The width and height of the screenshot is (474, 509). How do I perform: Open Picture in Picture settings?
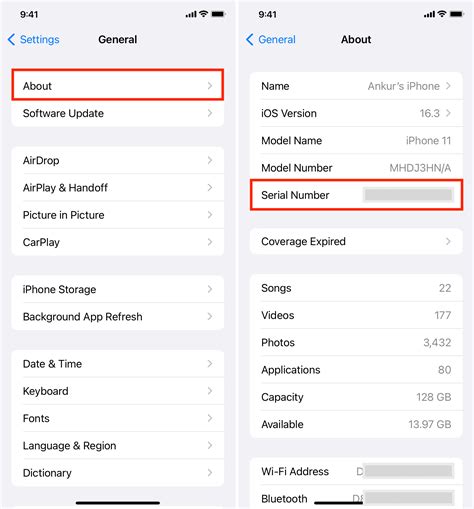[x=118, y=215]
